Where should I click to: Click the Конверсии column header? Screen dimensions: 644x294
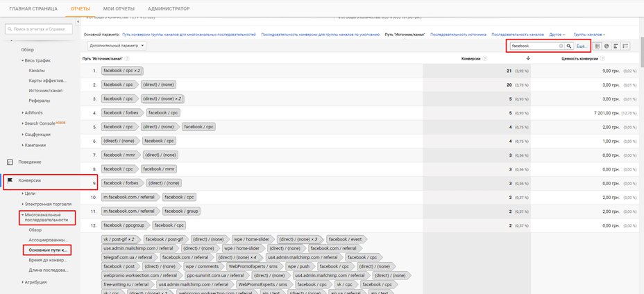471,58
